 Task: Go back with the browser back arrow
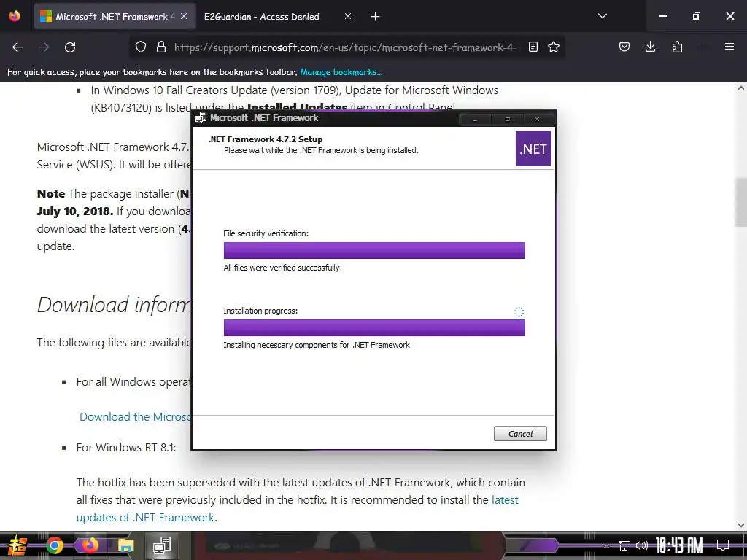pos(18,47)
